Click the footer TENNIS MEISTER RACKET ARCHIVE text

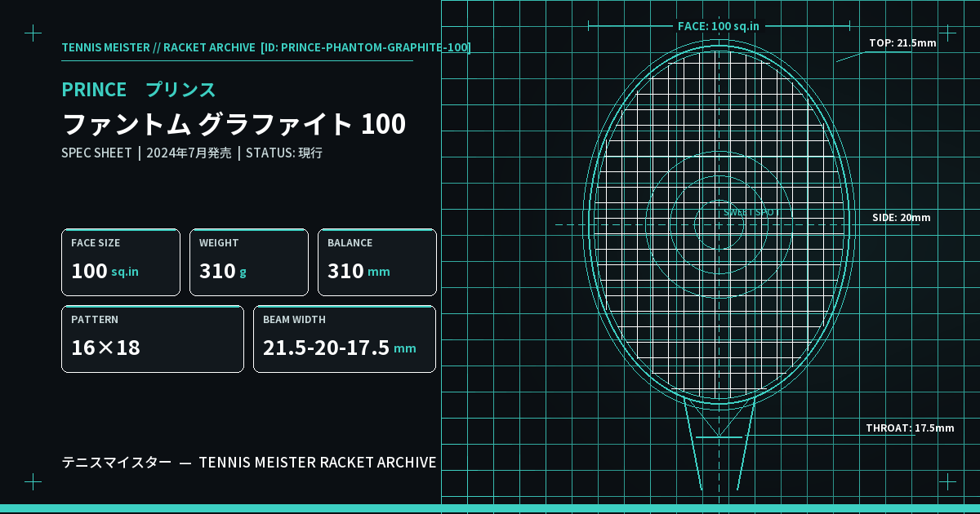(x=318, y=463)
